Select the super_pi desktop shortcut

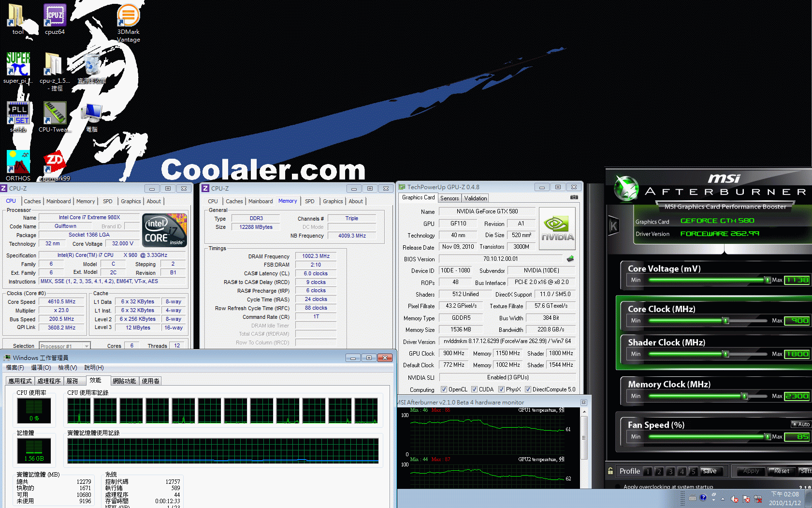(x=18, y=68)
